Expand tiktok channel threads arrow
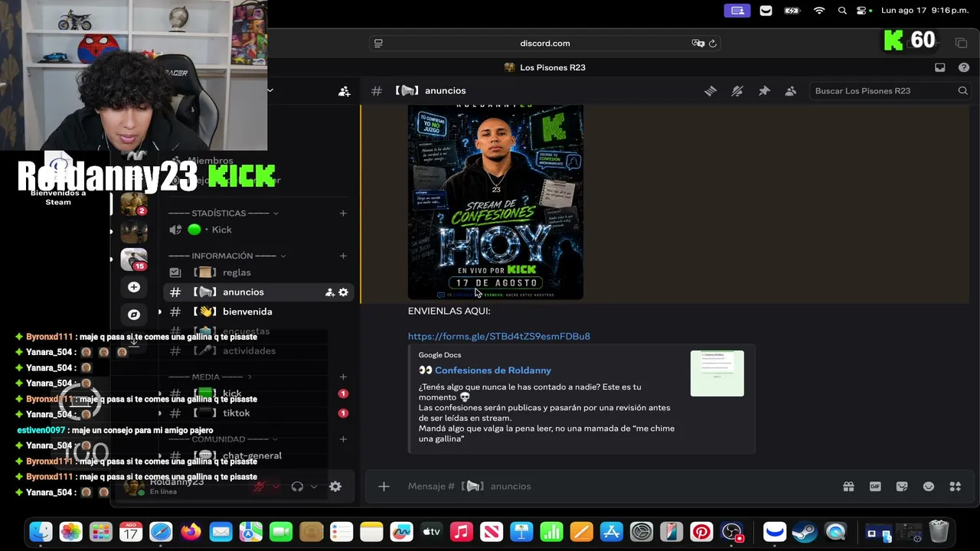 coord(160,413)
